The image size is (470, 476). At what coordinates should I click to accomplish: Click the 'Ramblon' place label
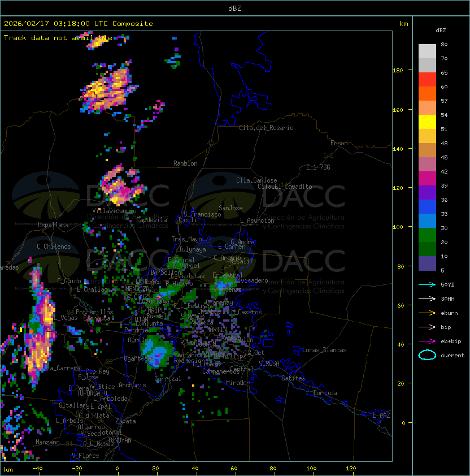[185, 163]
